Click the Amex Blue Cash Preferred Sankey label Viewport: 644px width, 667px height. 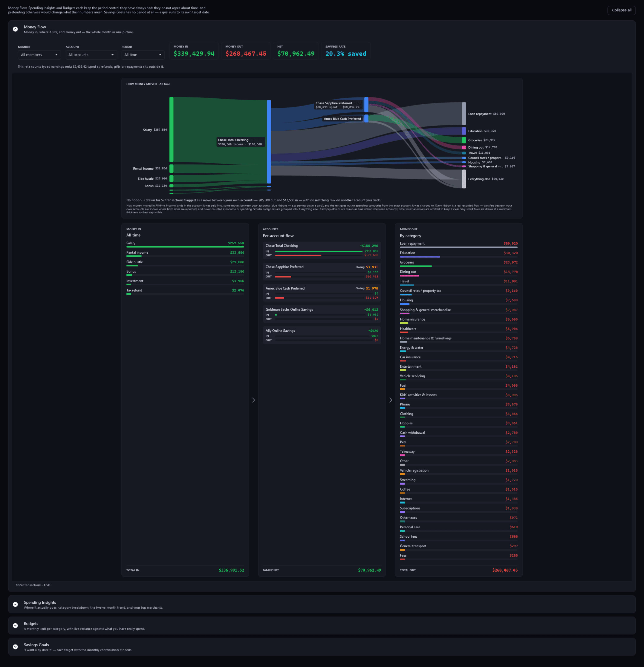(342, 119)
